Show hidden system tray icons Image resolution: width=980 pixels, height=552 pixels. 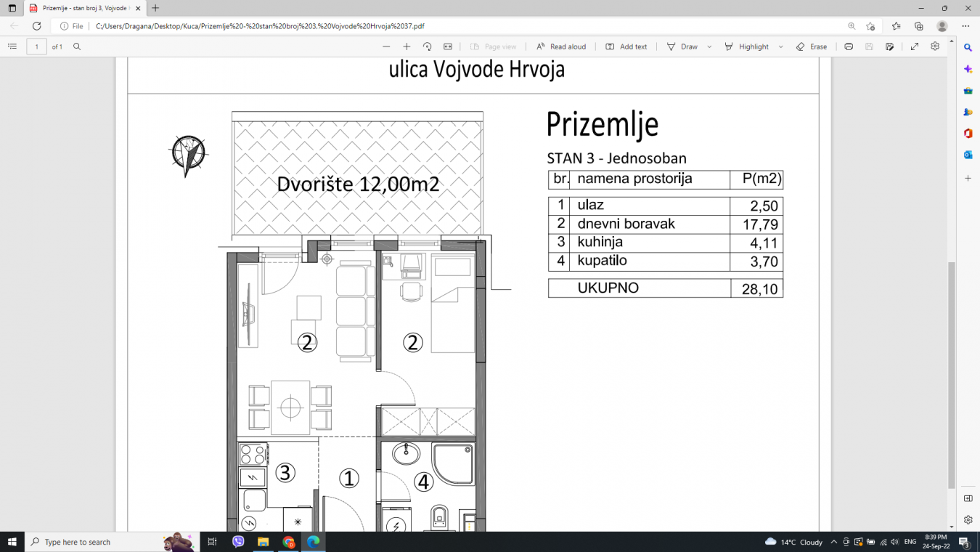tap(833, 542)
